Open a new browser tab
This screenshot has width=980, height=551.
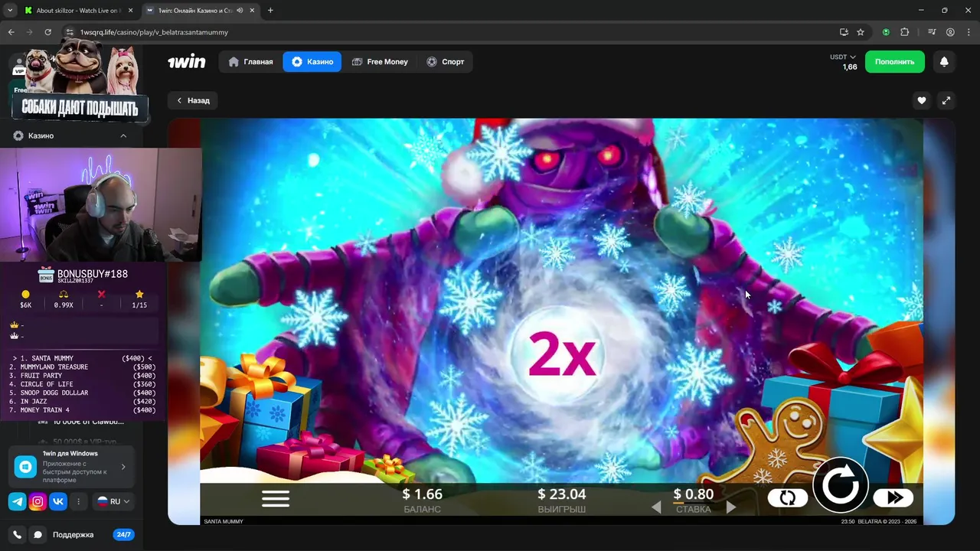tap(270, 11)
